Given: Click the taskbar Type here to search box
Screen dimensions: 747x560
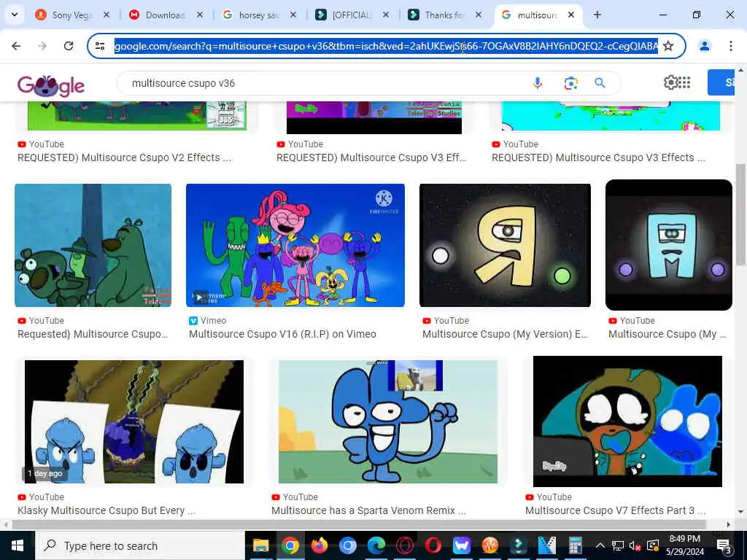Looking at the screenshot, I should click(x=139, y=545).
